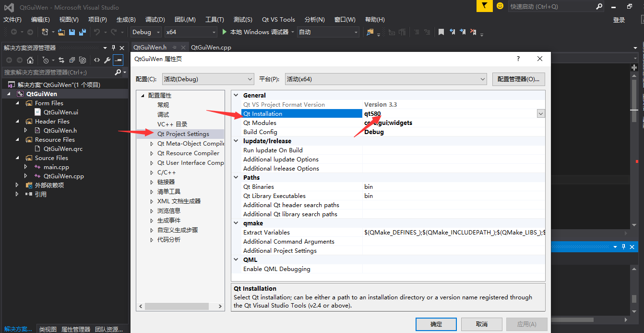644x333 pixels.
Task: Collapse the 配置属性 root node
Action: (143, 96)
